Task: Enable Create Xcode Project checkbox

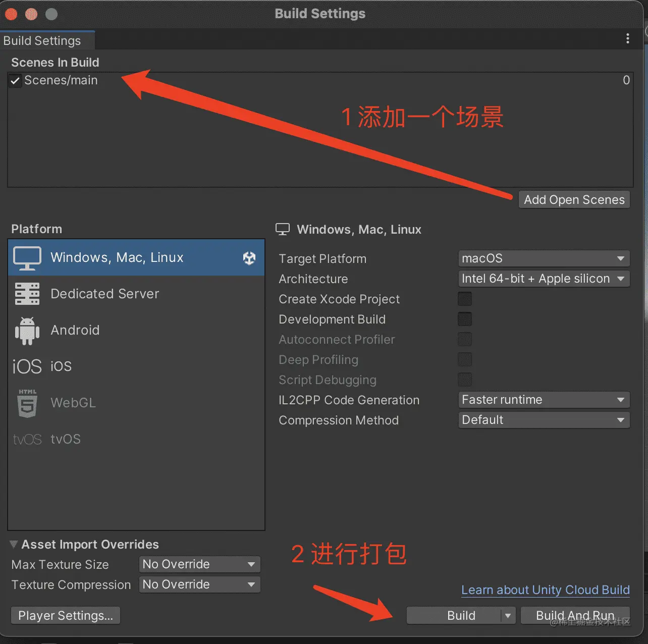Action: coord(465,299)
